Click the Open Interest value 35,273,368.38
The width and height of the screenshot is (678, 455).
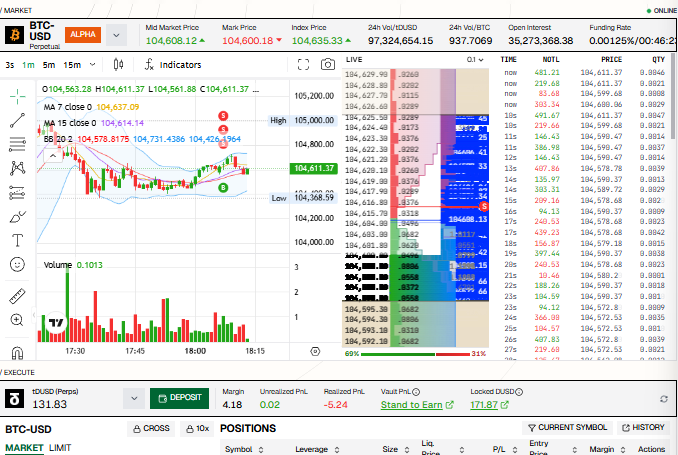click(x=540, y=41)
